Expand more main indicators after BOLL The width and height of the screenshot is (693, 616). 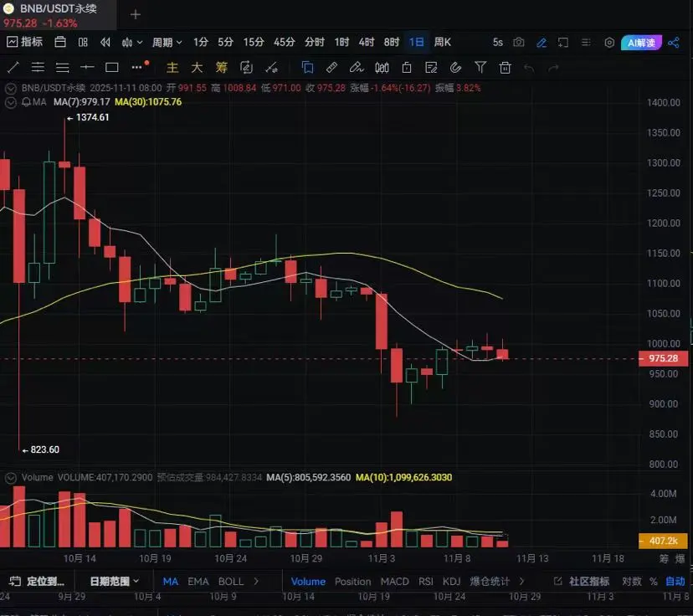(x=256, y=582)
